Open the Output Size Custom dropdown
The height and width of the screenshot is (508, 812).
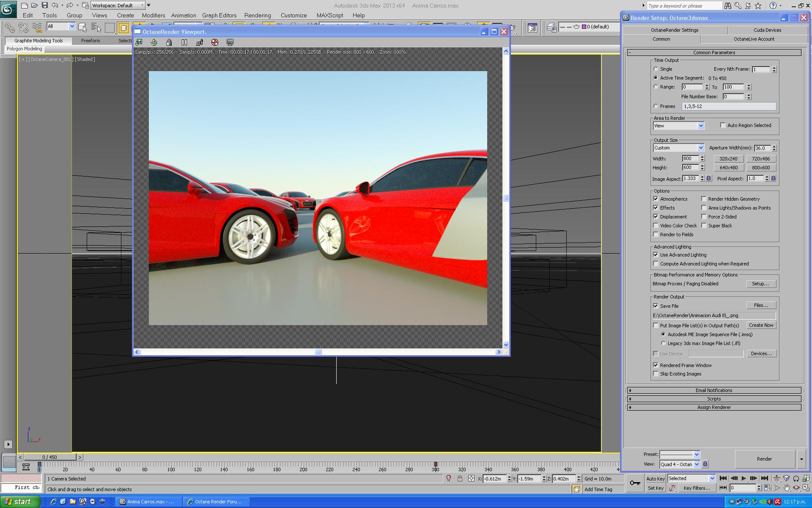701,148
